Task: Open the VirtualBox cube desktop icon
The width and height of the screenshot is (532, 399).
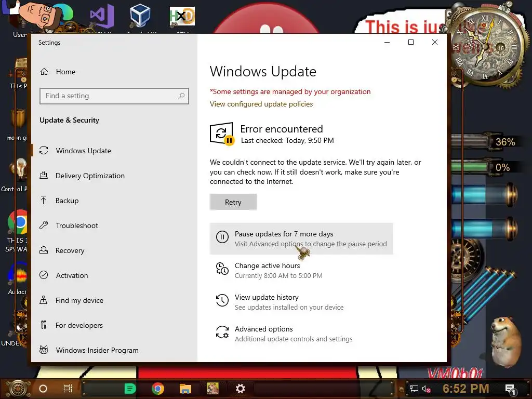Action: coord(140,15)
